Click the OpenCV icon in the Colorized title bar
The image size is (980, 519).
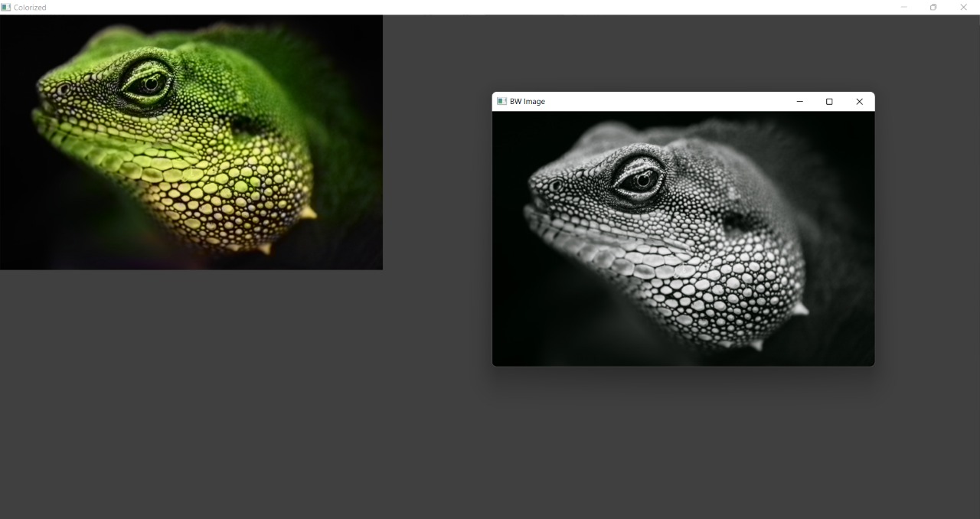[8, 7]
